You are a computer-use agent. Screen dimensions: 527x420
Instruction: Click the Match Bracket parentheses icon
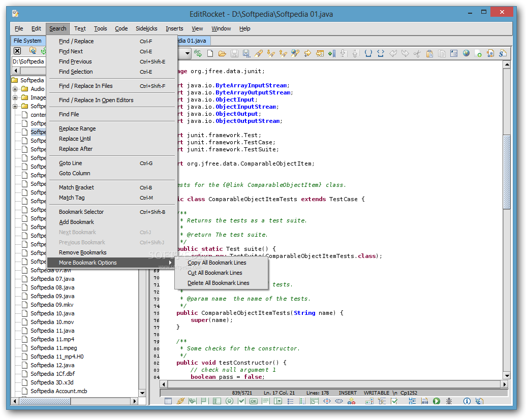click(368, 53)
